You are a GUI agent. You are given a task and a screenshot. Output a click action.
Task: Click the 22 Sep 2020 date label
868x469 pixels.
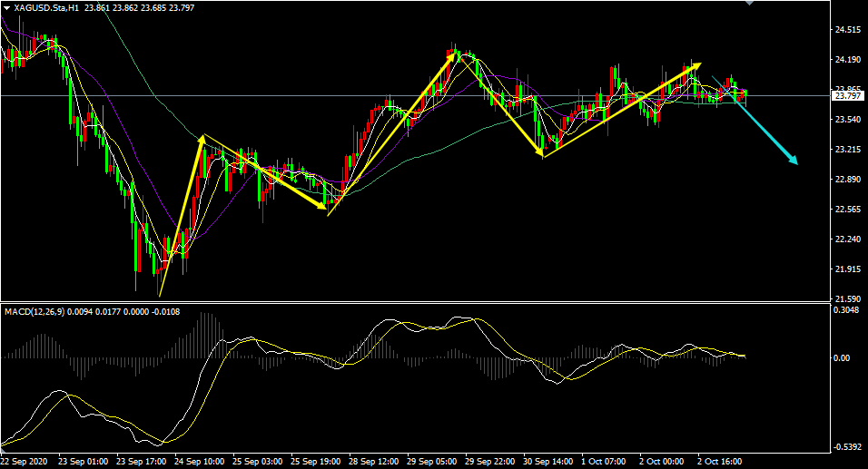(x=25, y=461)
